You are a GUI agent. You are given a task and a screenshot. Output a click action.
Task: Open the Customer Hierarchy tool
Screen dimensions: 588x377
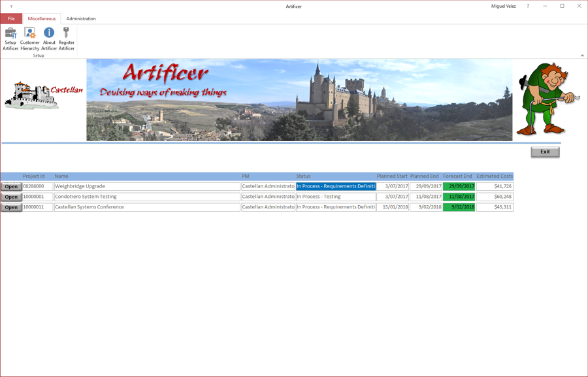coord(29,39)
